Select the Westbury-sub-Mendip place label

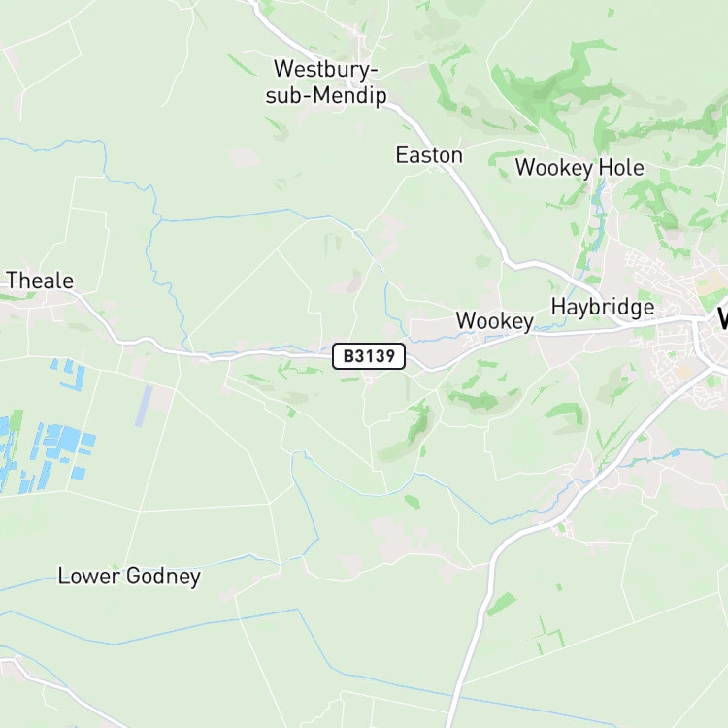tap(326, 83)
